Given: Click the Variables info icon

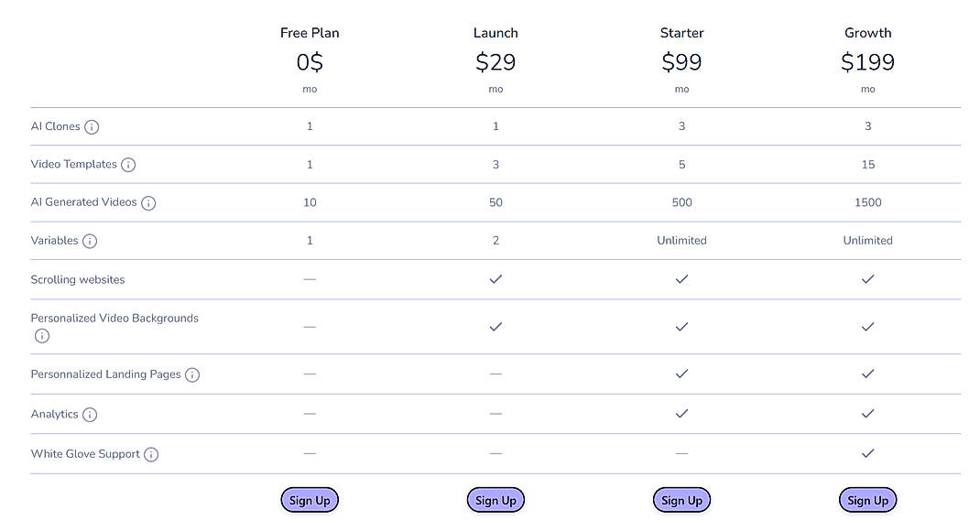Looking at the screenshot, I should [x=91, y=241].
